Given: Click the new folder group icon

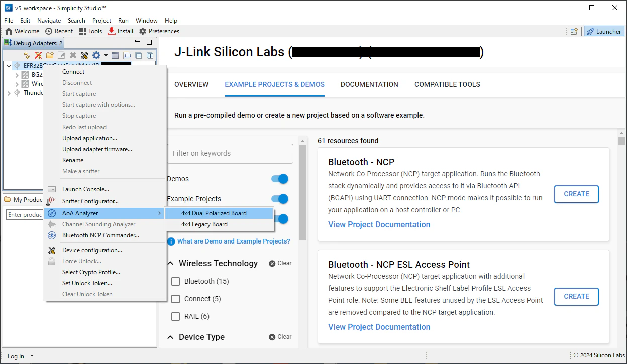Looking at the screenshot, I should tap(50, 55).
